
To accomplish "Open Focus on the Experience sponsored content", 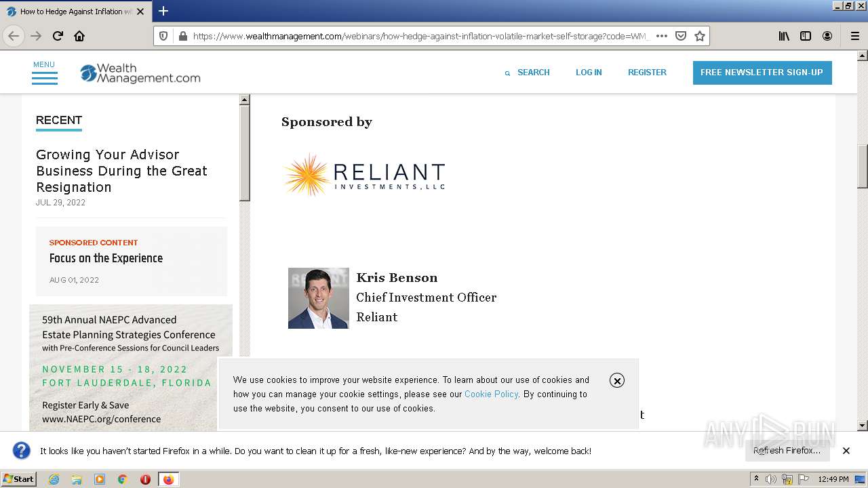I will [x=106, y=258].
